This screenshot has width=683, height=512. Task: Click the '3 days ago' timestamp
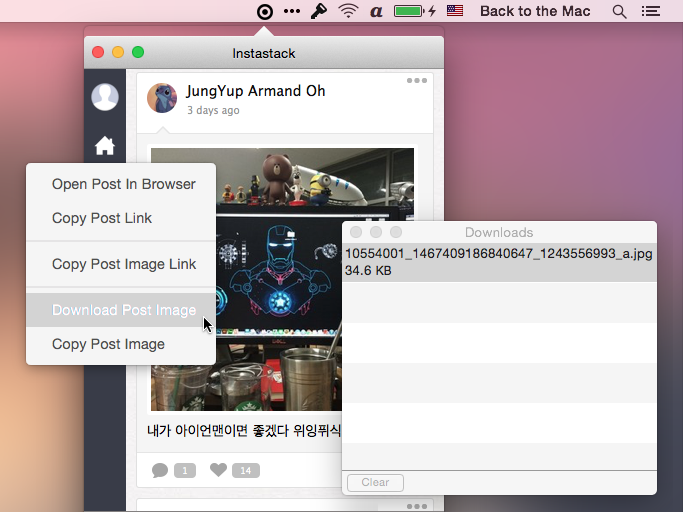[213, 110]
